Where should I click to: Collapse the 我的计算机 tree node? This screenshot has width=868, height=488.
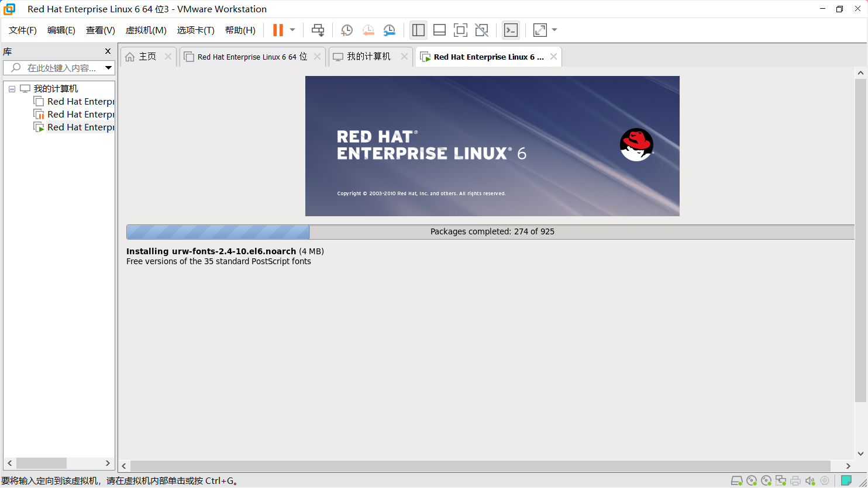tap(12, 89)
